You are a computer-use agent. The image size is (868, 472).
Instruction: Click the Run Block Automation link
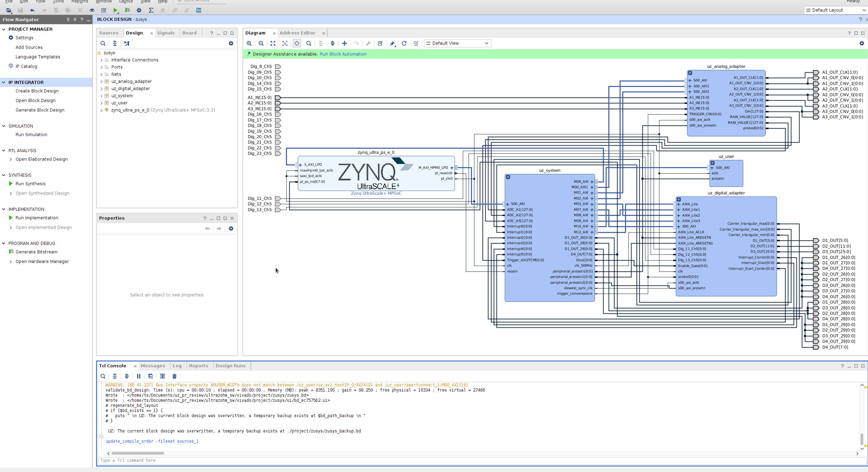click(x=343, y=54)
